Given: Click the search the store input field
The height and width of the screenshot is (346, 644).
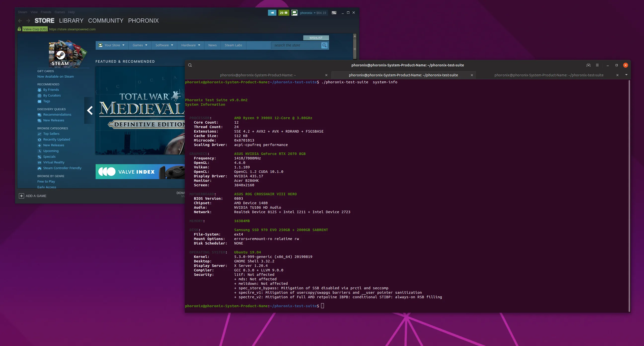Looking at the screenshot, I should click(296, 45).
